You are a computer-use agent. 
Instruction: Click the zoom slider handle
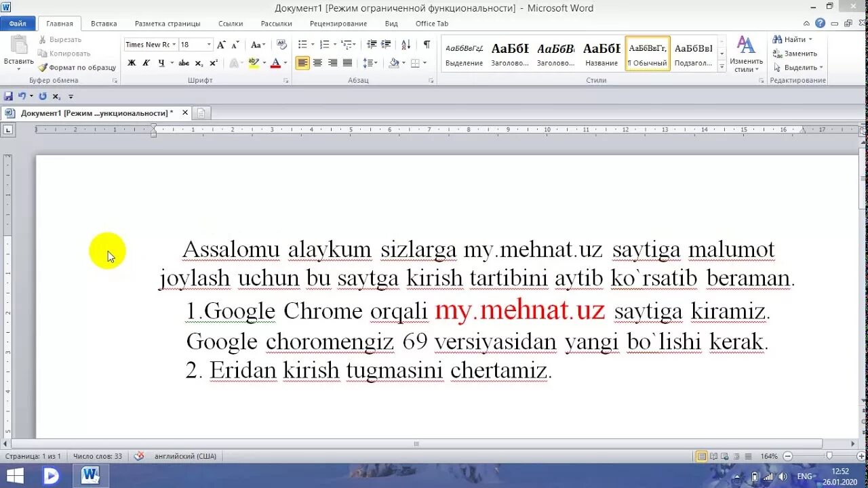[829, 456]
